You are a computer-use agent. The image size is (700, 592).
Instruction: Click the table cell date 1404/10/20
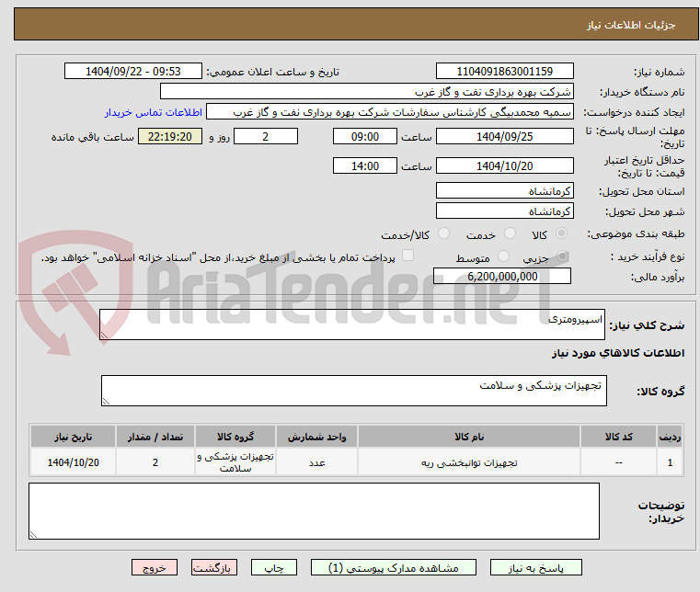[x=74, y=462]
